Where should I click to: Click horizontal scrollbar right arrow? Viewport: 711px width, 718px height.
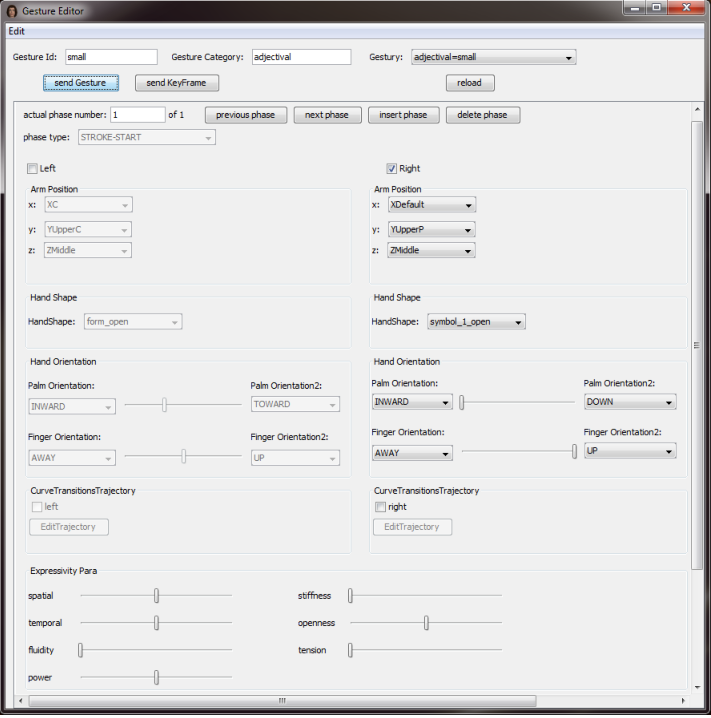(x=683, y=701)
